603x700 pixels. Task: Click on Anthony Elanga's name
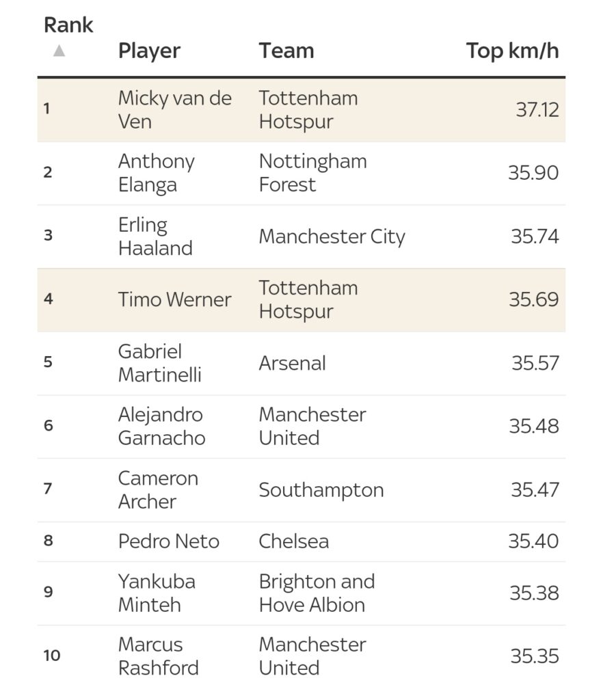pos(156,173)
